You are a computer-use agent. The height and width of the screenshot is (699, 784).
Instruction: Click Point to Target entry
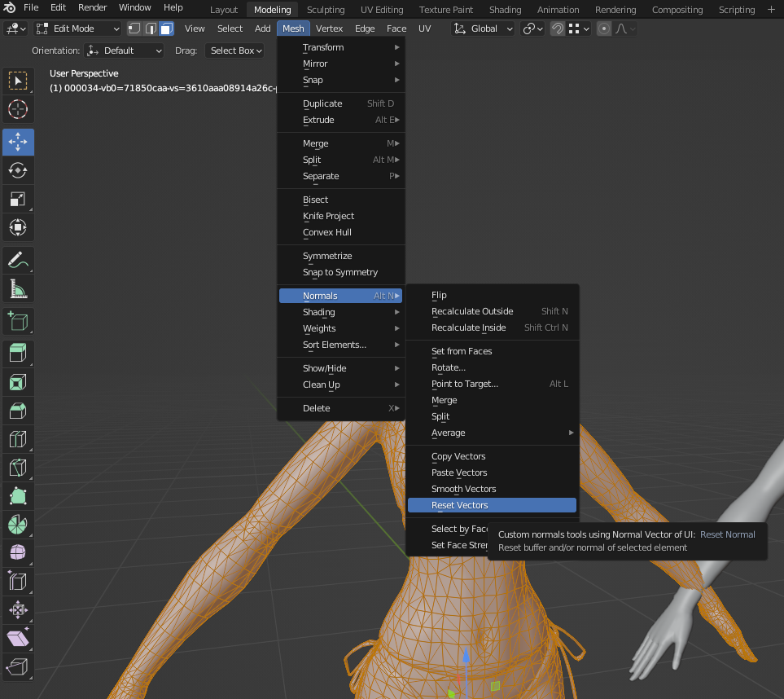point(492,384)
